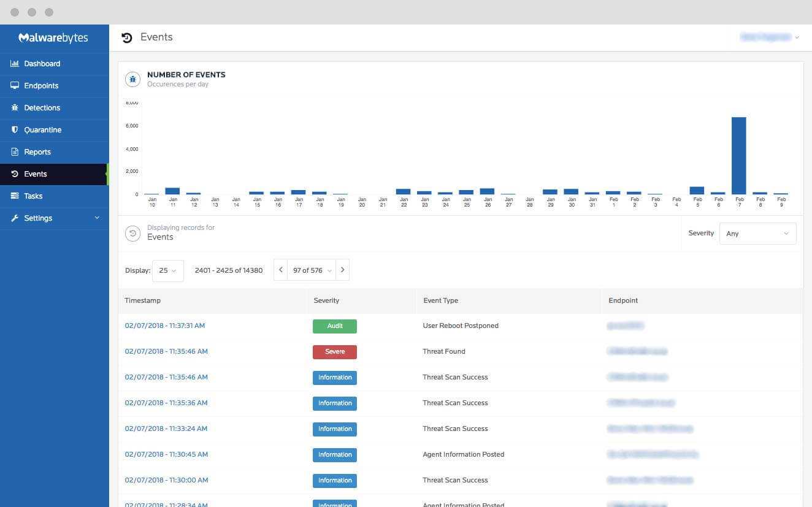Click the Dashboard chart icon in sidebar
812x507 pixels.
15,64
